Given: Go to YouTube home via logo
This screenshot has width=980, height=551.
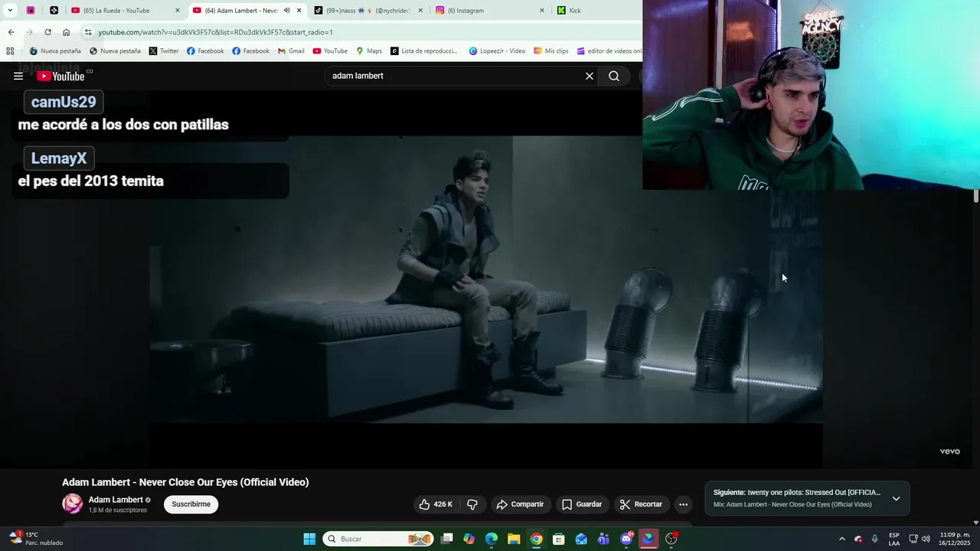Looking at the screenshot, I should [x=60, y=76].
